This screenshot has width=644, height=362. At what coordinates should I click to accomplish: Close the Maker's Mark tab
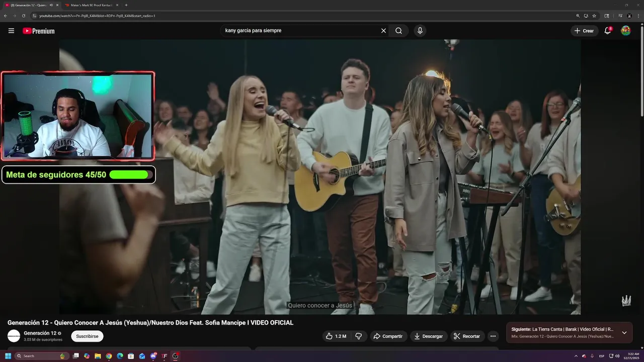117,5
